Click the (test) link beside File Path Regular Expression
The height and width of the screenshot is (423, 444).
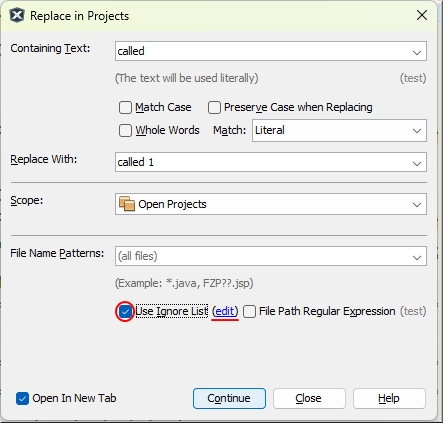413,311
